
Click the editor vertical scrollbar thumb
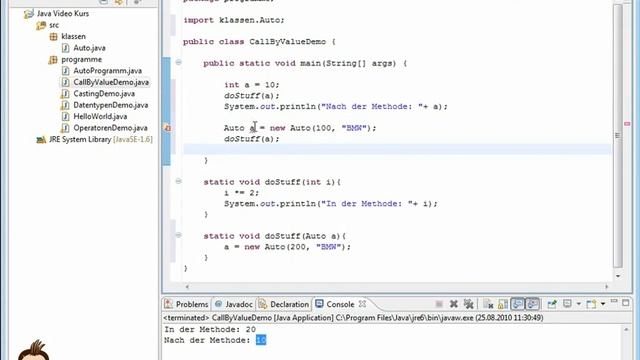coord(618,136)
